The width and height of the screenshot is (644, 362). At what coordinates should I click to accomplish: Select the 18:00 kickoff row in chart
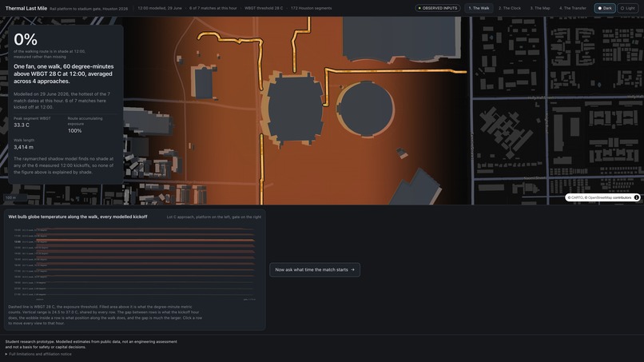pos(134,277)
